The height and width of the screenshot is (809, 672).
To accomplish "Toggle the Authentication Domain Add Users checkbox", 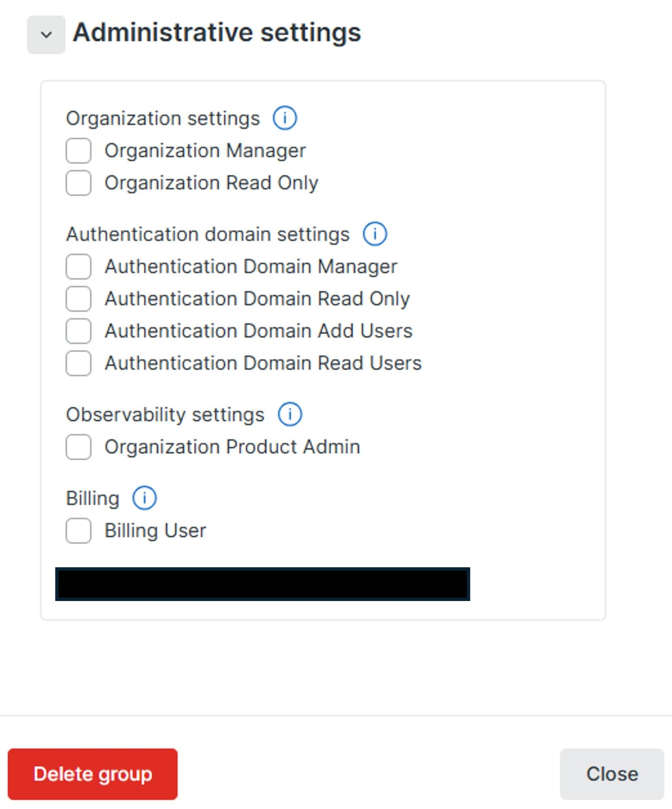I will 78,331.
